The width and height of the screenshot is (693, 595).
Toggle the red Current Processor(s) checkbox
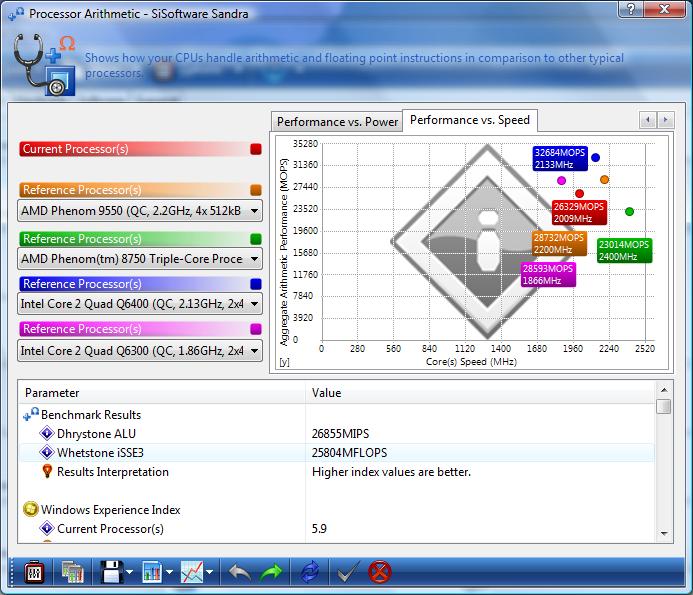pos(256,149)
